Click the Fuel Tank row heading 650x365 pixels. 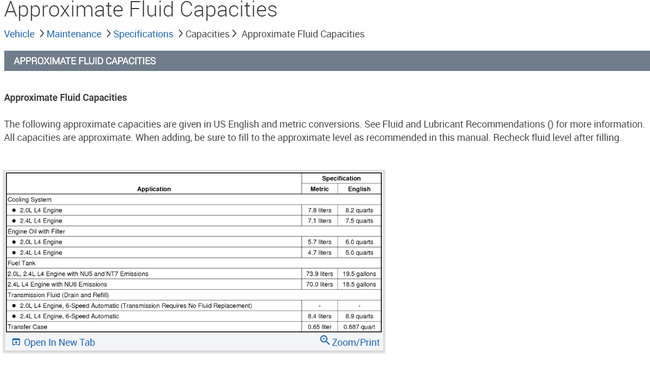coord(22,263)
